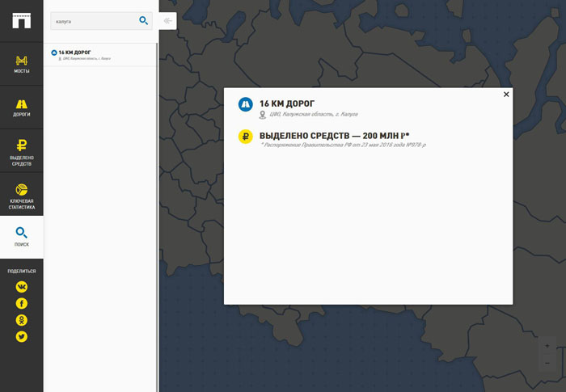Open the Дороги (roads) section

[22, 107]
